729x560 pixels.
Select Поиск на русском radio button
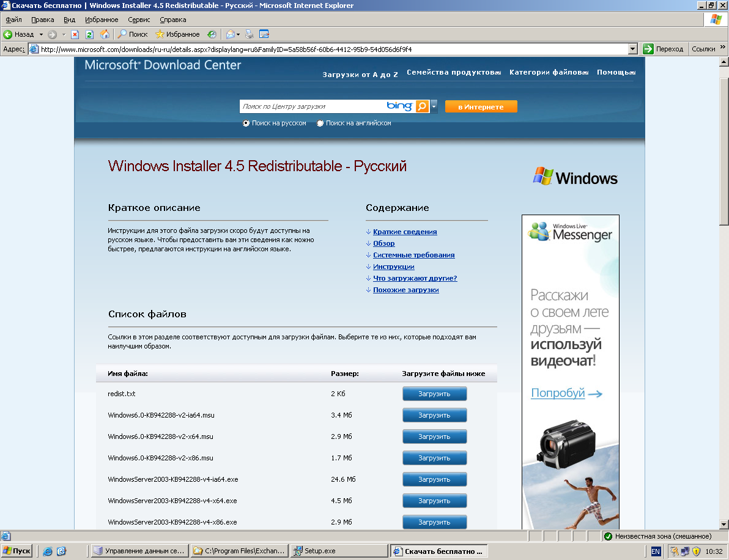[246, 123]
